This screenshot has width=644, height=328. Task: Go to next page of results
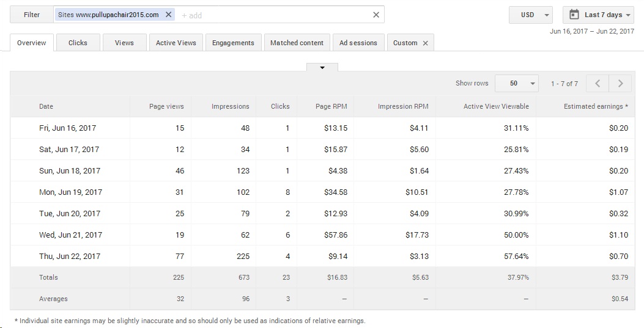[621, 84]
